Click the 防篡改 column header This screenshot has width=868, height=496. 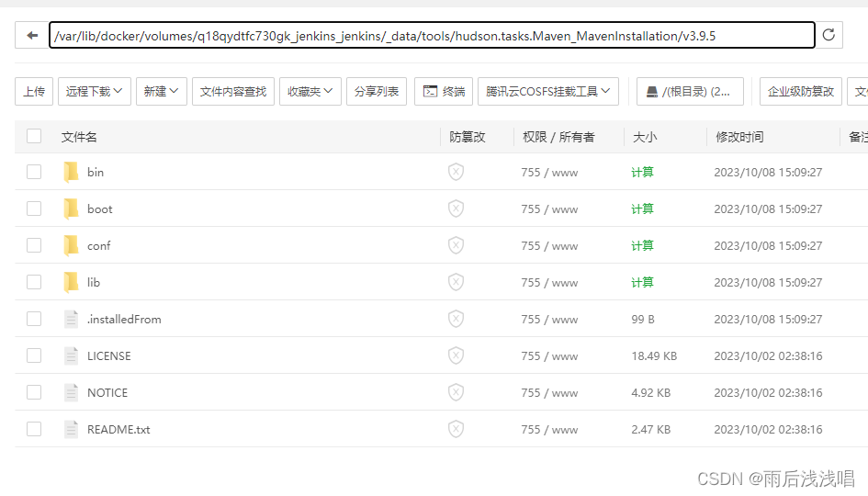tap(468, 137)
